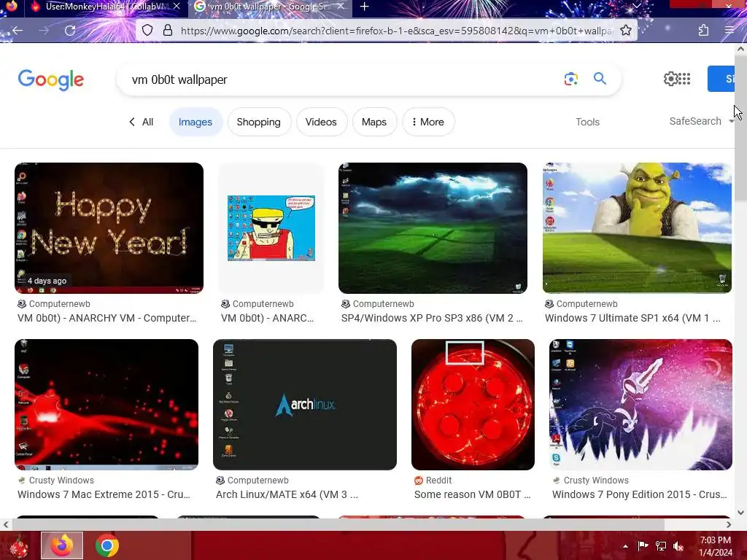Open Google quick settings gear icon
The image size is (747, 560).
click(670, 79)
